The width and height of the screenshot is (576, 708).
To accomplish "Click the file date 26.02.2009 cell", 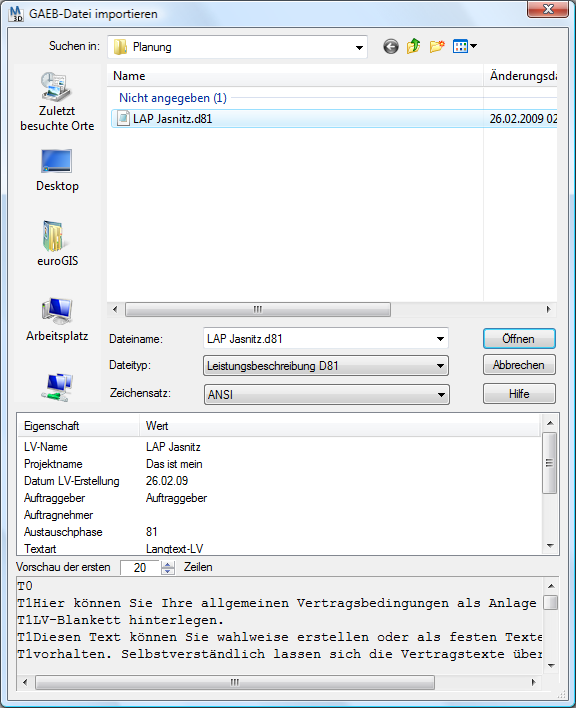I will [x=523, y=119].
